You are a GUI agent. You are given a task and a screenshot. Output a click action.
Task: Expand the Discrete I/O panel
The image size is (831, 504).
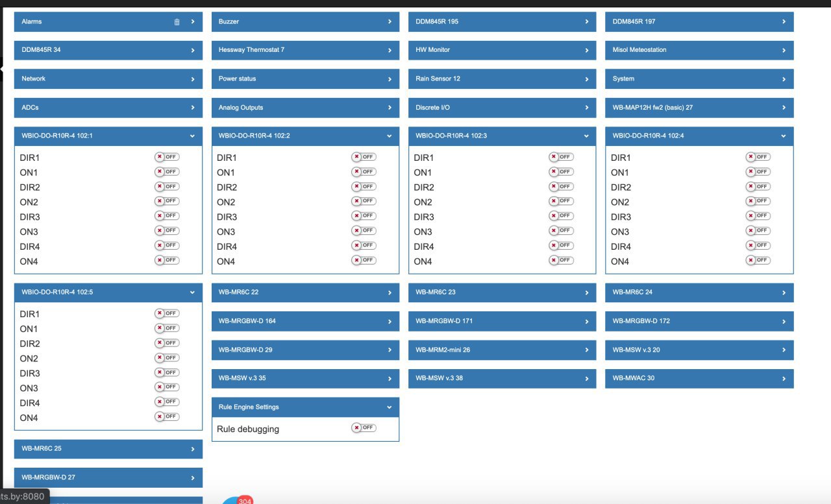(502, 108)
